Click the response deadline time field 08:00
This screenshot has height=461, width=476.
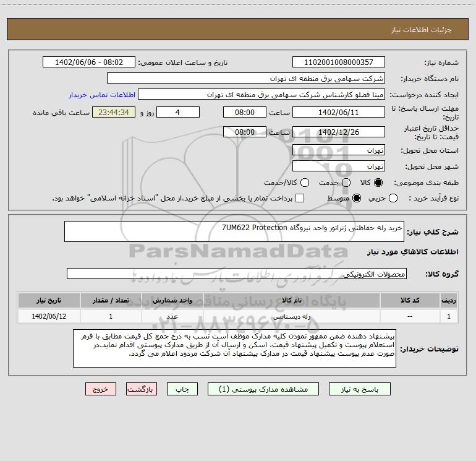pos(245,112)
